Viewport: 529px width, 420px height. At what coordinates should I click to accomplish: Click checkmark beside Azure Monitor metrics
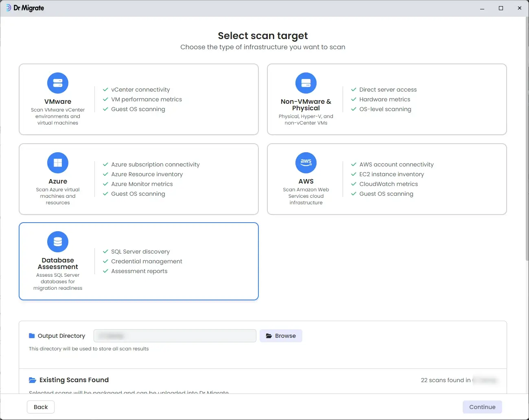coord(105,184)
